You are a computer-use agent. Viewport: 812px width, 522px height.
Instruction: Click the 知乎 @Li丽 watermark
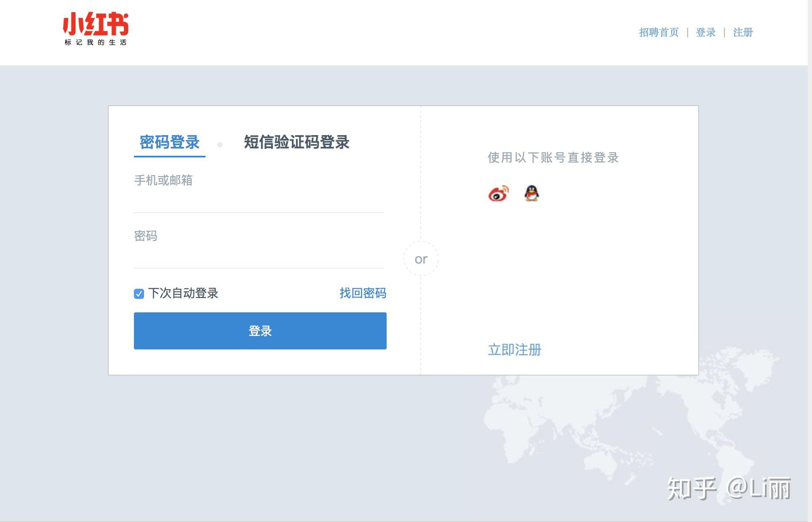point(729,488)
